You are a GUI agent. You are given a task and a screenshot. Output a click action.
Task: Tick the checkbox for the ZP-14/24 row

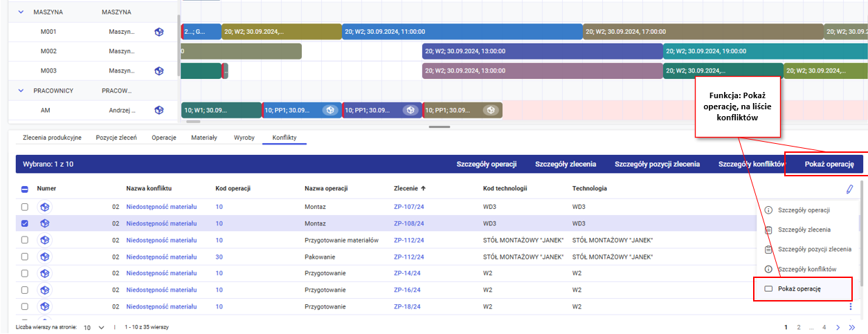[25, 273]
